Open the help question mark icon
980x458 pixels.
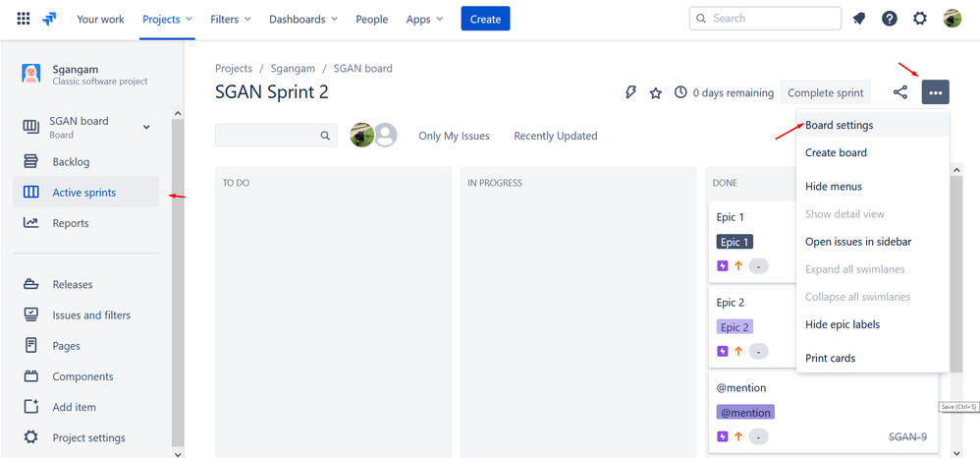890,19
